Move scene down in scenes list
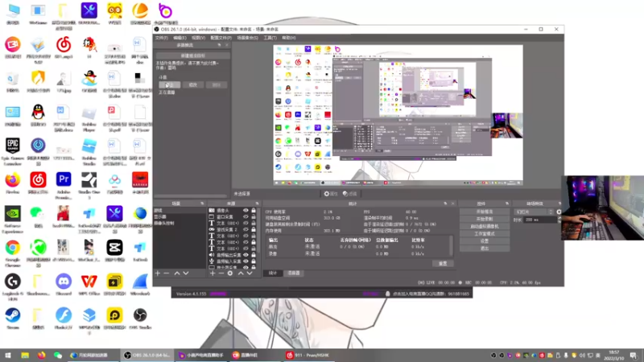Screen dimensions: 644x362 click(186, 273)
